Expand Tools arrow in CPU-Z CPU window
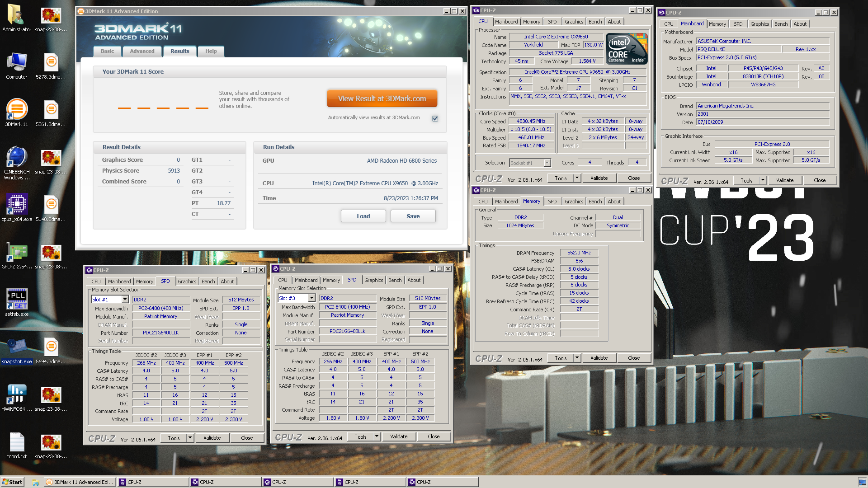 tap(577, 178)
